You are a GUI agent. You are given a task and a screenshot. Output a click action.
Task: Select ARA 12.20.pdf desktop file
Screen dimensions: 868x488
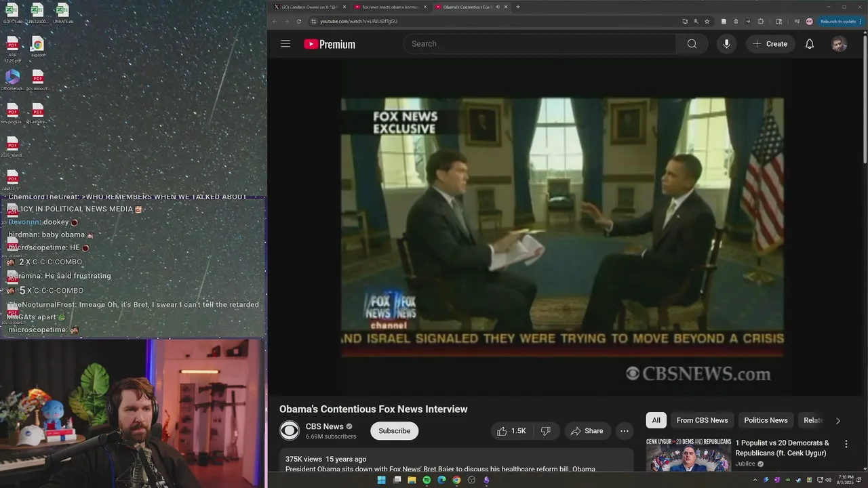[x=12, y=49]
